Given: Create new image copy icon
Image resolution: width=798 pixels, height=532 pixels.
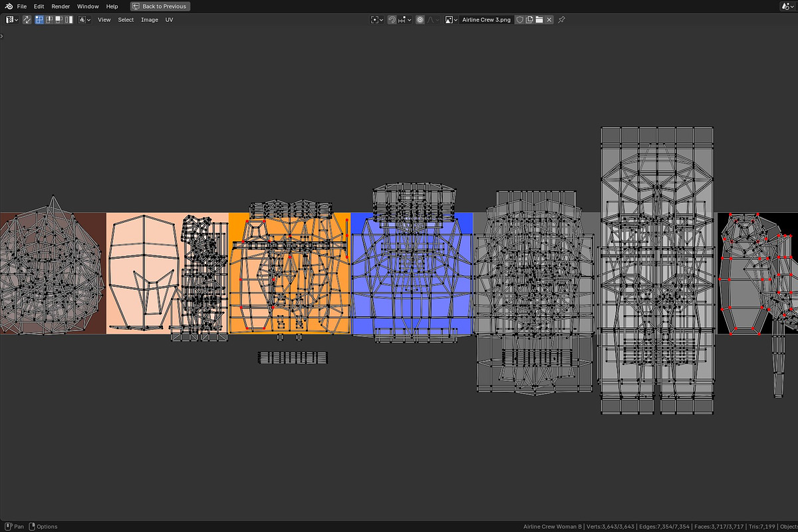Looking at the screenshot, I should point(529,20).
